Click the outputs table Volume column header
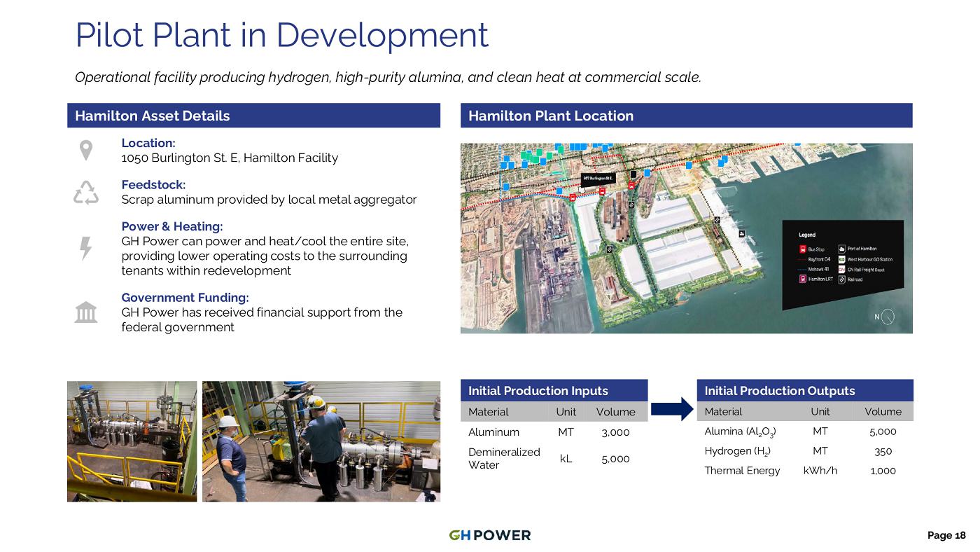The width and height of the screenshot is (980, 552). (883, 411)
